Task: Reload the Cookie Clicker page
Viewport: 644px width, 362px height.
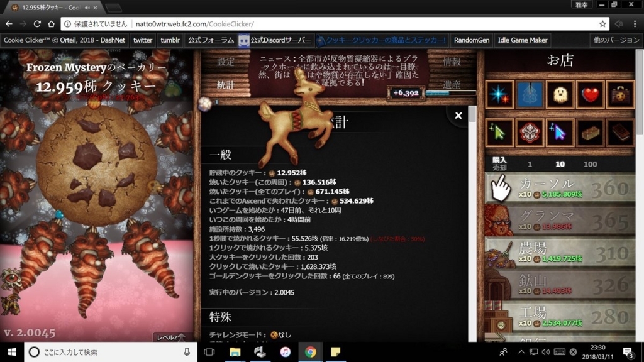Action: pos(37,24)
